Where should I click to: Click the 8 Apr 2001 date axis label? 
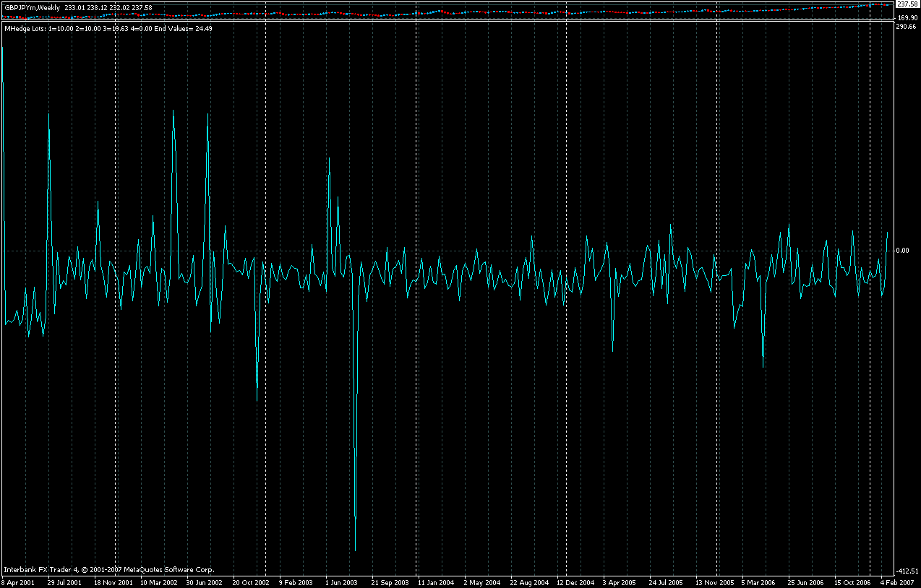[x=19, y=581]
